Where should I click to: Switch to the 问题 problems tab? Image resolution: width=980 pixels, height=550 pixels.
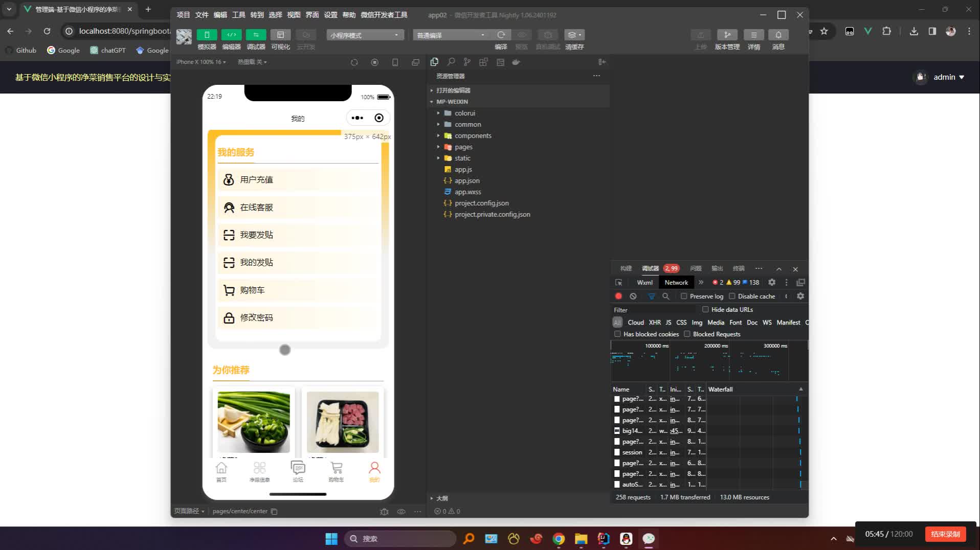696,268
